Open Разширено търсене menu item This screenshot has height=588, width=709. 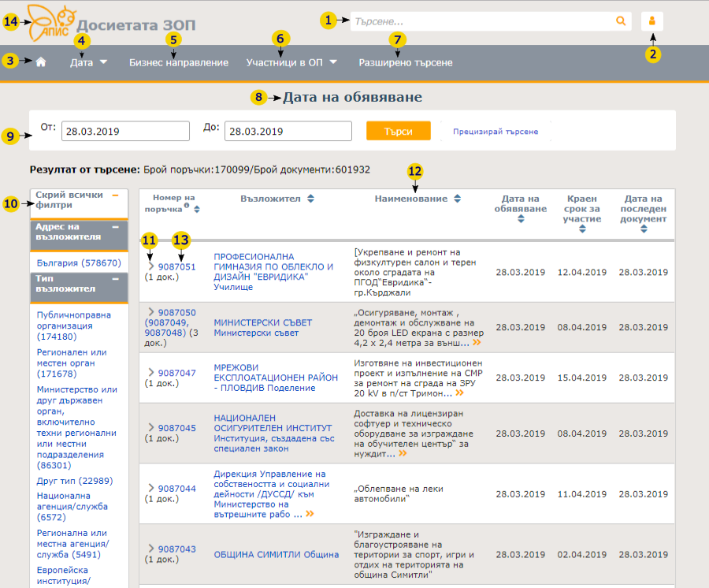pos(405,62)
